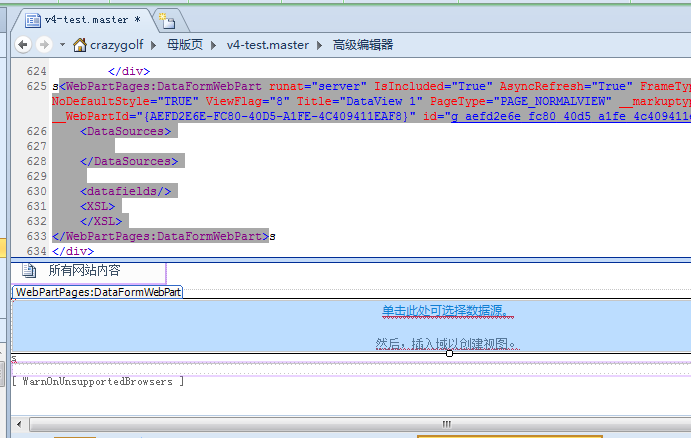Image resolution: width=691 pixels, height=438 pixels.
Task: Select the 高级编辑器 breadcrumb
Action: [363, 45]
